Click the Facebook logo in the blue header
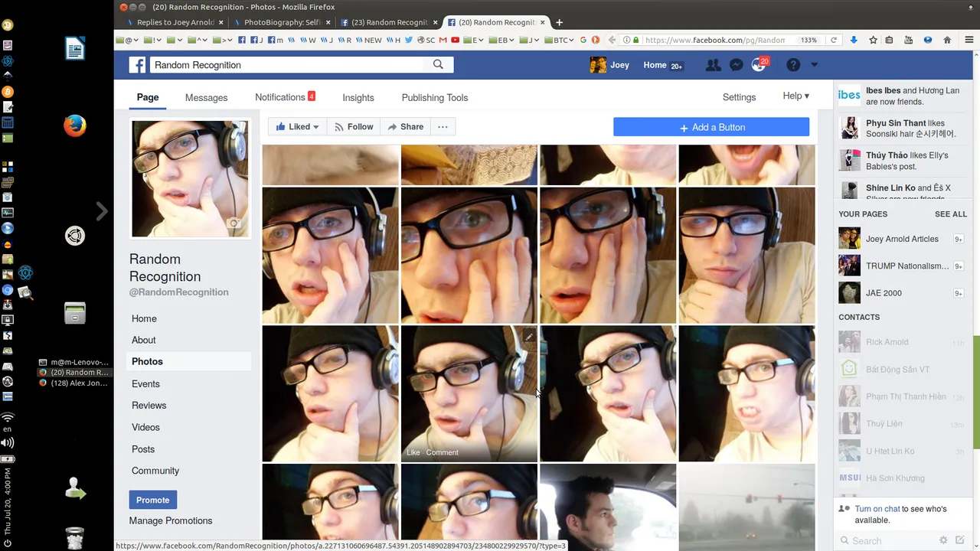 (137, 65)
